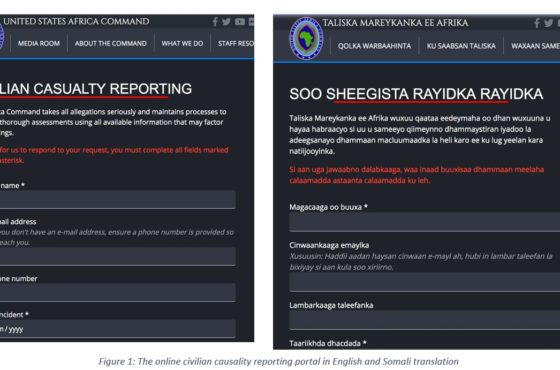Click SOO SHEEGISTA RAYIDKA RAYIDKA heading

coord(416,94)
